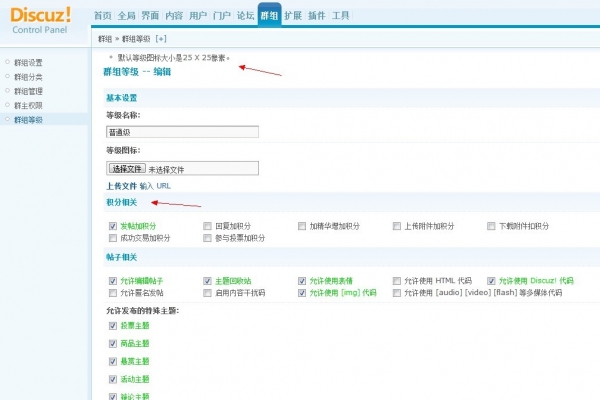Screen dimensions: 600x400
Task: Click the 输入 URL link
Action: pos(155,186)
